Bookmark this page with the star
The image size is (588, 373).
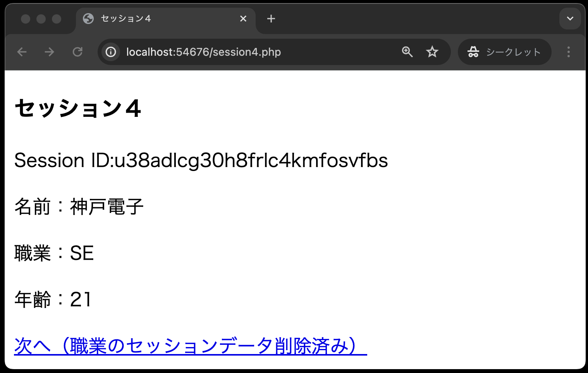432,52
